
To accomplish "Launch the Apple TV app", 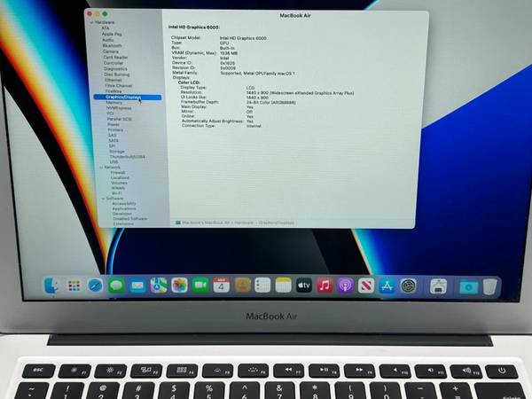I will click(x=304, y=286).
